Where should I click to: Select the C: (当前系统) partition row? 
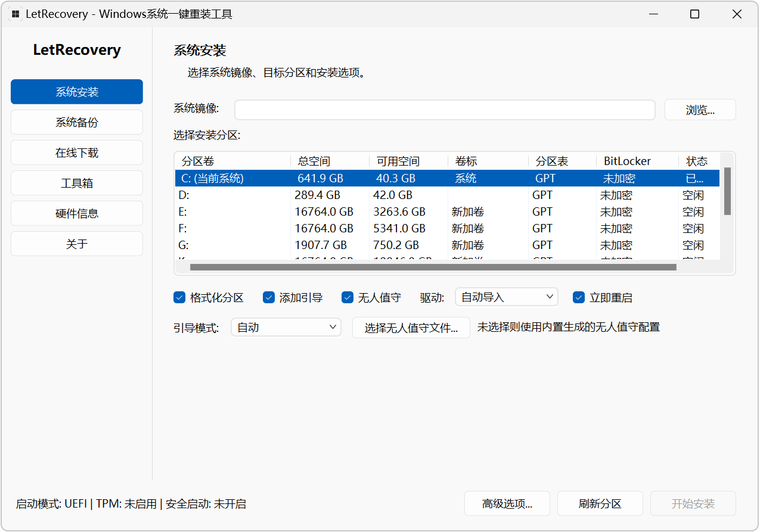447,178
